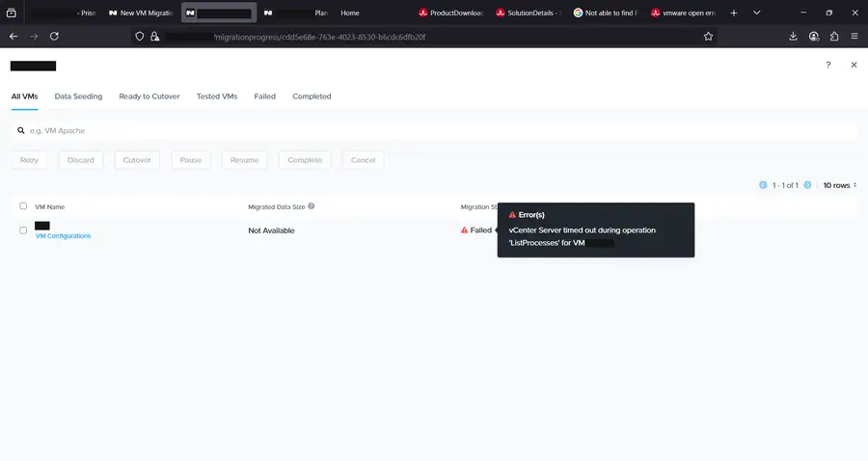
Task: Go to next page of results
Action: click(x=807, y=185)
